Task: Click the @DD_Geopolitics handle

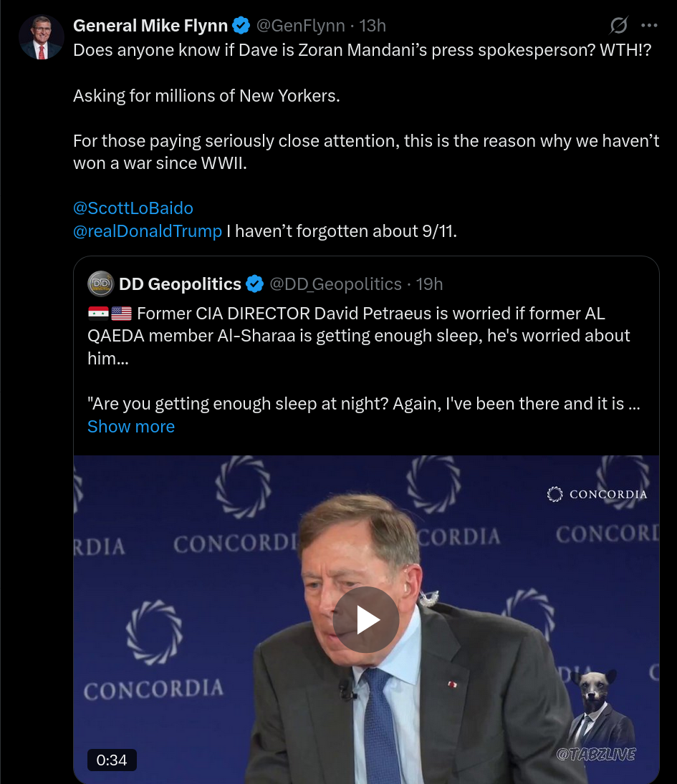Action: [x=335, y=284]
